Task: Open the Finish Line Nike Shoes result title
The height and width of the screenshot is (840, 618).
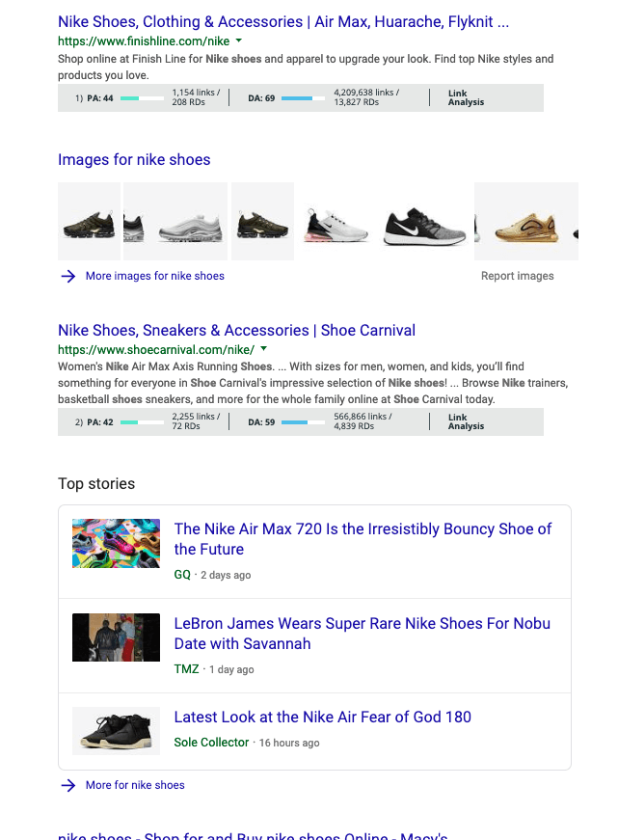Action: [x=283, y=22]
